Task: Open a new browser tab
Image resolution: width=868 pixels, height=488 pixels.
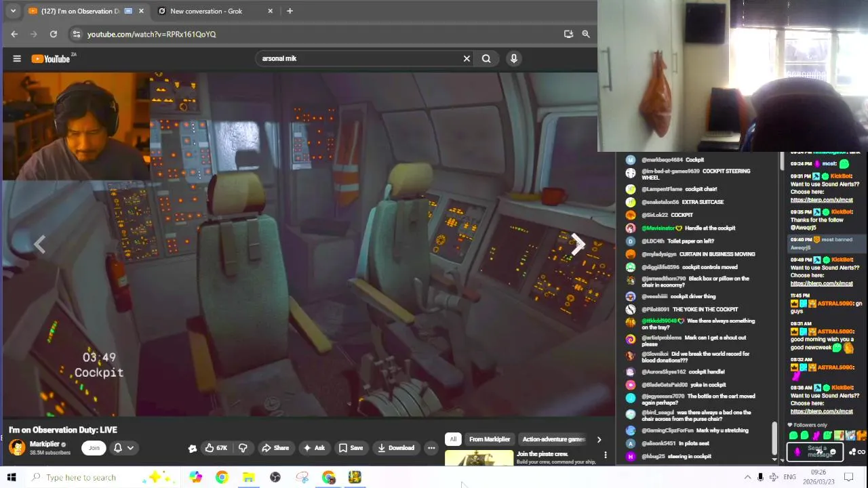Action: [x=290, y=11]
